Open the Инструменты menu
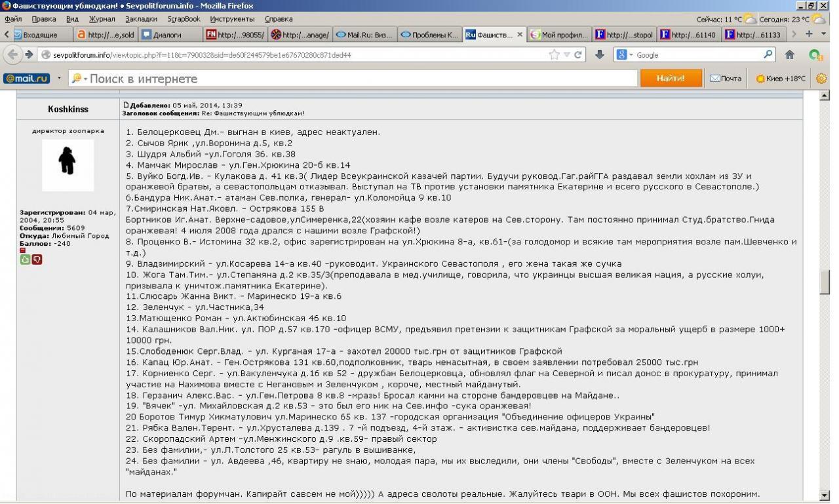The width and height of the screenshot is (839, 504). [x=231, y=19]
